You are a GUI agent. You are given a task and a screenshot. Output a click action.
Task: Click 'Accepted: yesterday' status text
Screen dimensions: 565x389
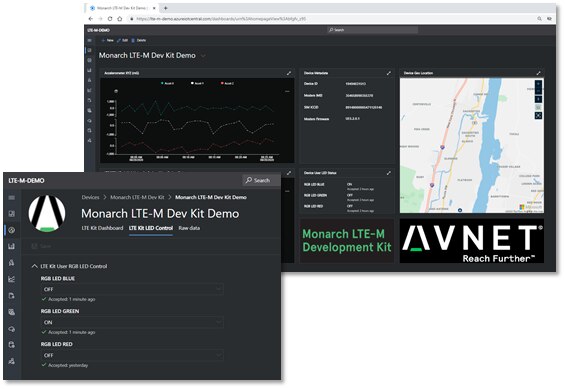click(x=68, y=365)
